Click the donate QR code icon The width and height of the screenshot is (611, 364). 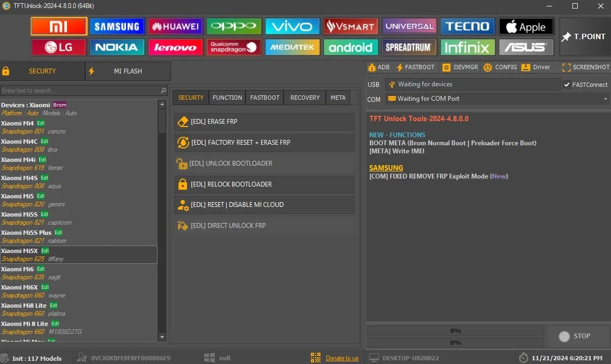pyautogui.click(x=316, y=358)
